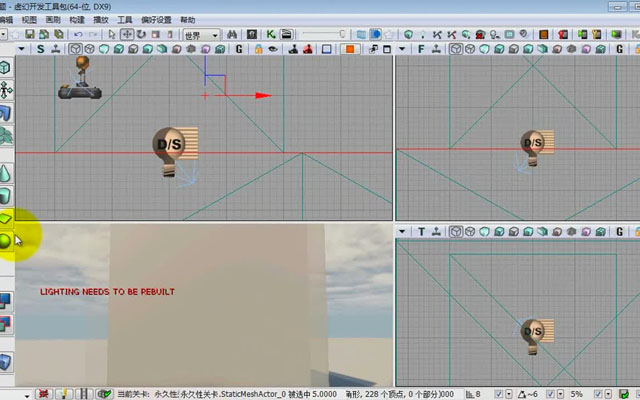This screenshot has height=400, width=640.
Task: Create a cylinder builder brush
Action: tap(5, 196)
